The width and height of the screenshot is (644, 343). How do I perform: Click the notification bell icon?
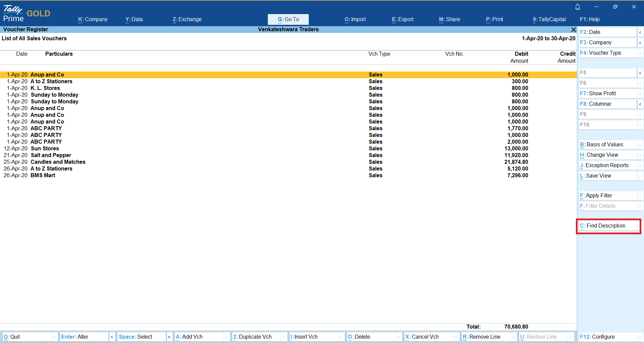click(x=578, y=7)
